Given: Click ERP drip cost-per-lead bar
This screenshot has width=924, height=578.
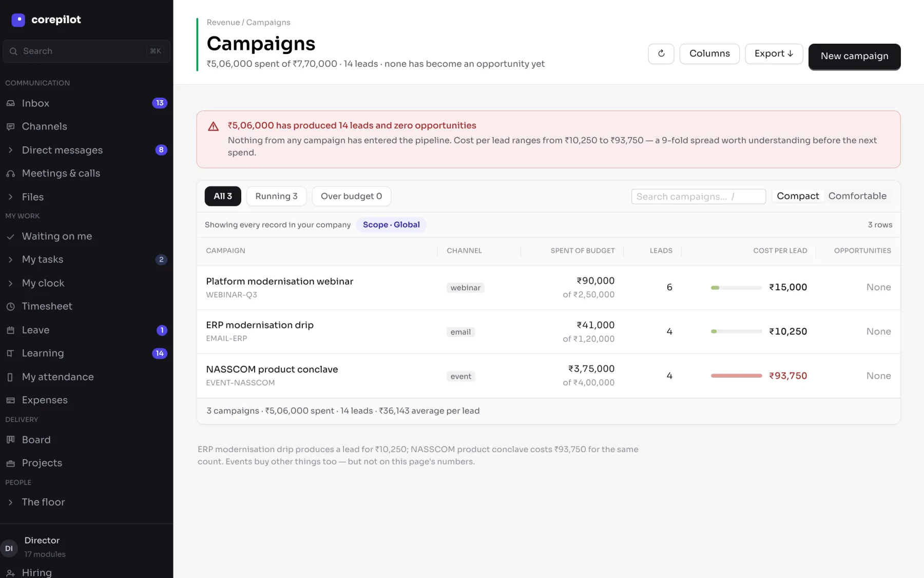Looking at the screenshot, I should click(x=736, y=332).
